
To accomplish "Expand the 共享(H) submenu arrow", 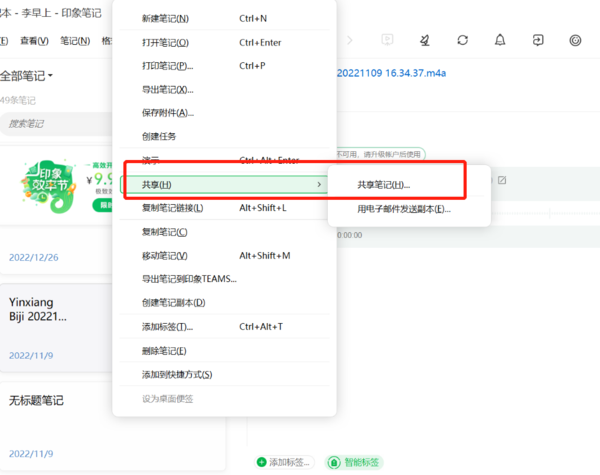I will 319,185.
